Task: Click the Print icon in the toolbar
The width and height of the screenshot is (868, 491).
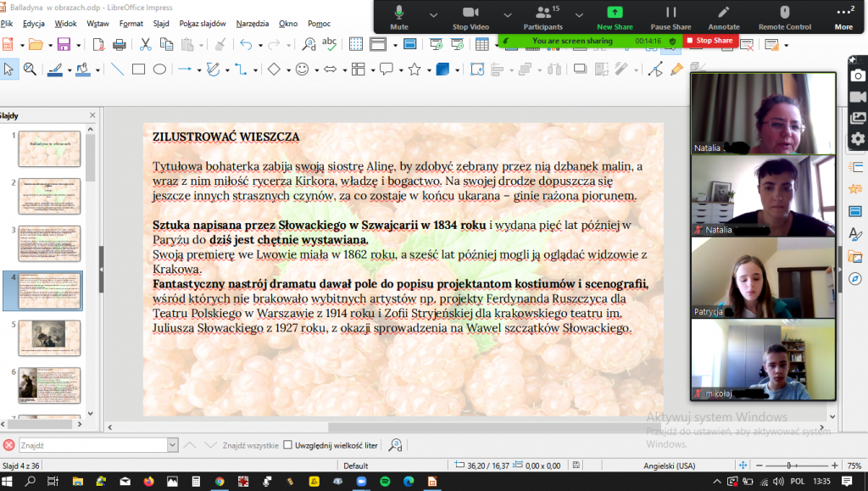Action: point(120,45)
